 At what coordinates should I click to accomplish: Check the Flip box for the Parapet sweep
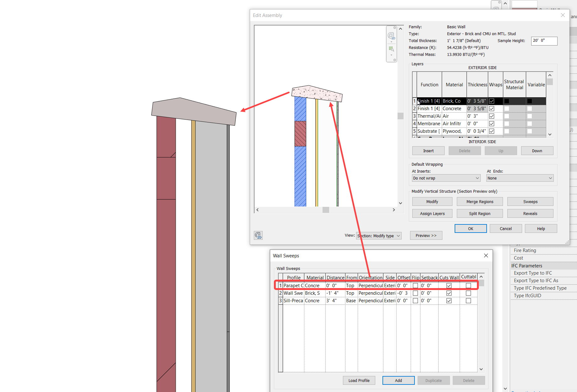tap(415, 285)
